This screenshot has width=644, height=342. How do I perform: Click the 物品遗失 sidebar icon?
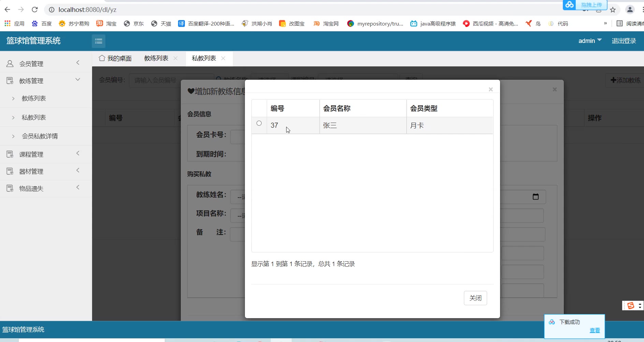pos(10,188)
